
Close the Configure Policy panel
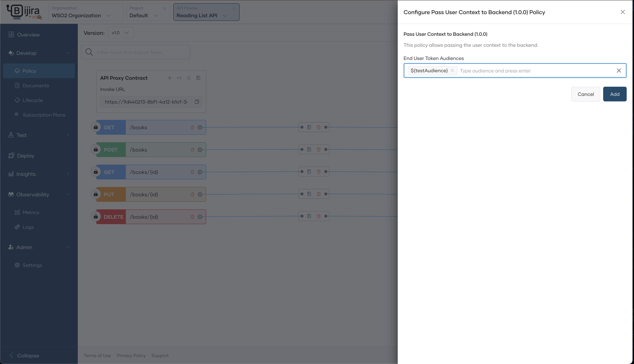[x=622, y=12]
